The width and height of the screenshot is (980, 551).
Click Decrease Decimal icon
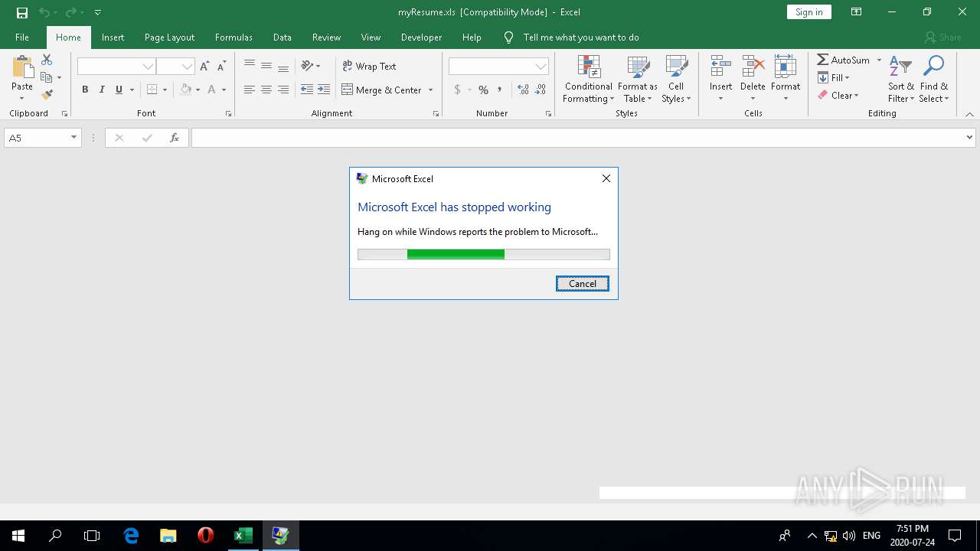click(541, 90)
